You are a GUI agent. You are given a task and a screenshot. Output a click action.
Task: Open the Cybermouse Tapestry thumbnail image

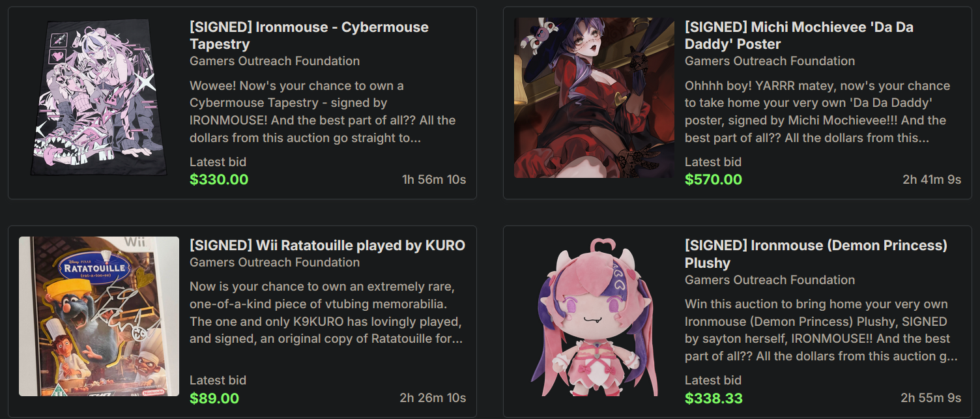coord(98,98)
